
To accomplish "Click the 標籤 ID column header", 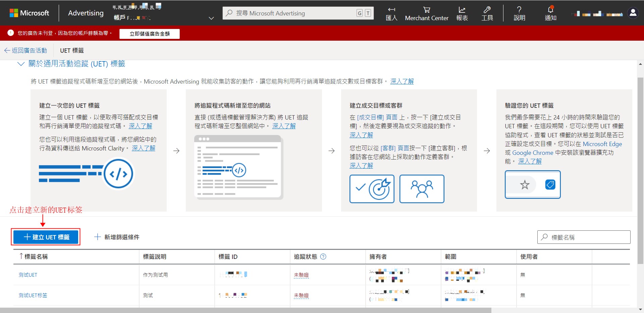I will (228, 257).
